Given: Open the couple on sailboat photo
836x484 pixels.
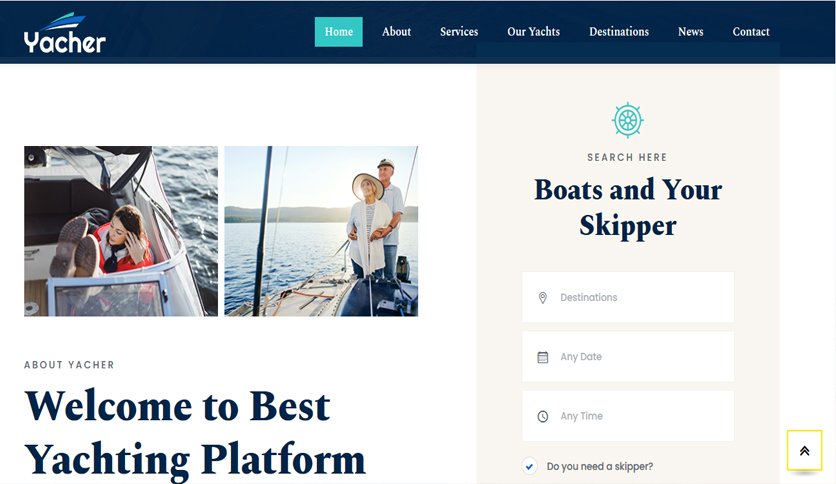Looking at the screenshot, I should (321, 231).
